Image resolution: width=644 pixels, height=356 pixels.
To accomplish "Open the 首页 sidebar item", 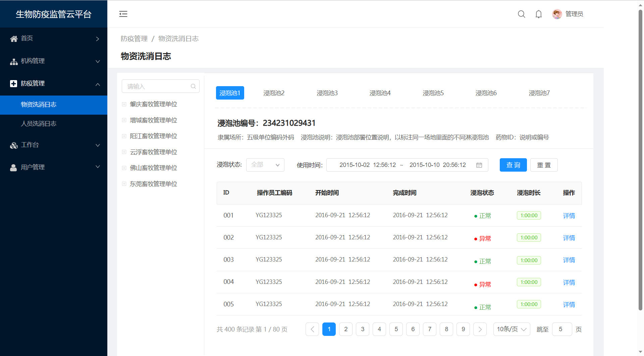I will (54, 39).
